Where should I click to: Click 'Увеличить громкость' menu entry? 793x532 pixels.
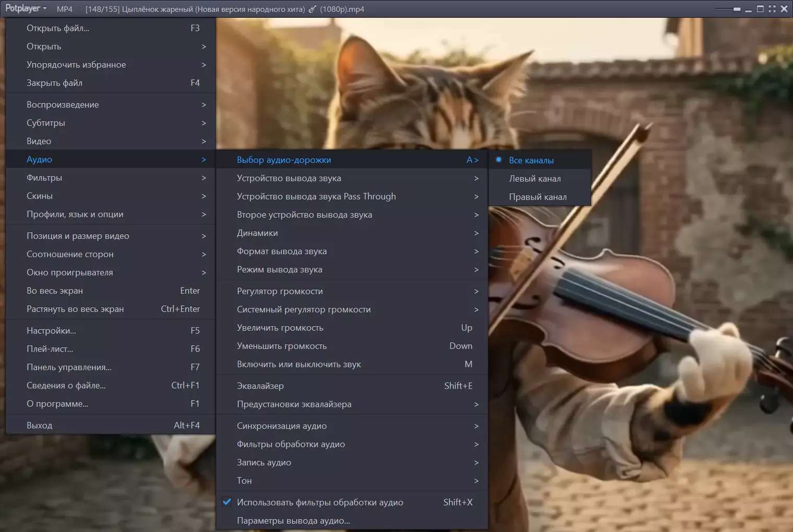click(x=352, y=328)
